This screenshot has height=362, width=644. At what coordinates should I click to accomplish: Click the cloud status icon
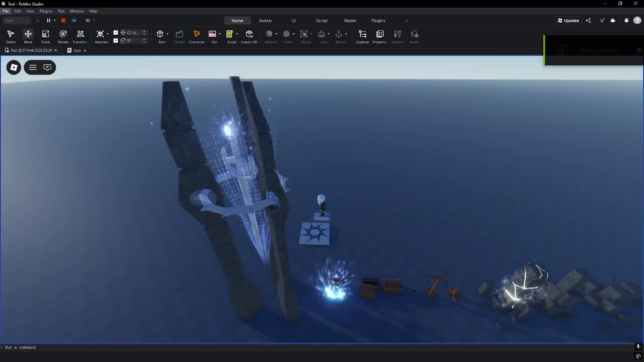point(613,21)
